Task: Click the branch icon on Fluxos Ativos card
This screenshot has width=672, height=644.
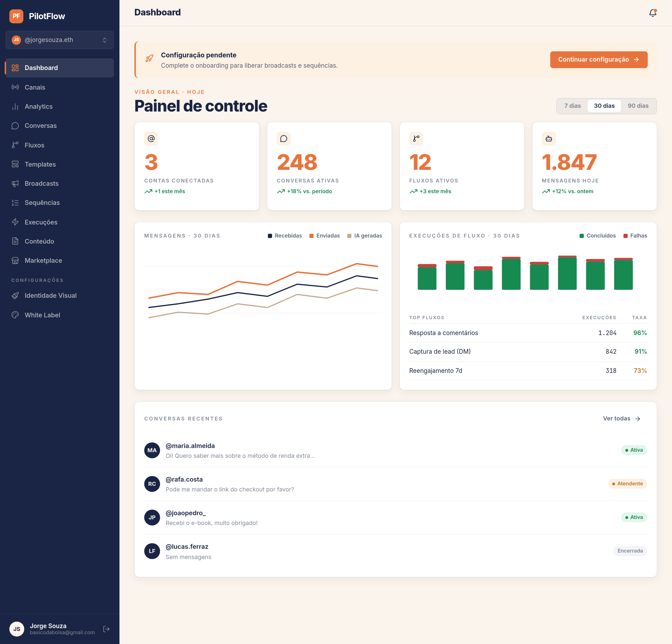Action: click(416, 139)
